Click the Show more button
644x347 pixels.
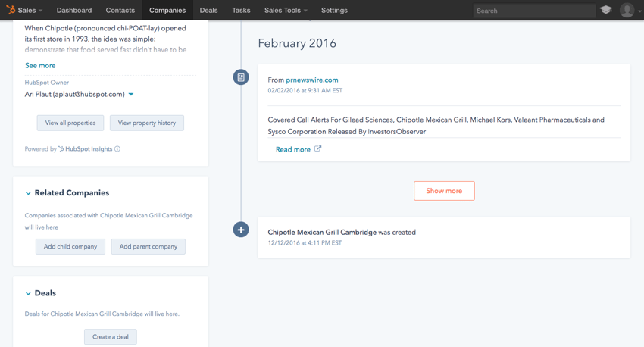[x=444, y=191]
